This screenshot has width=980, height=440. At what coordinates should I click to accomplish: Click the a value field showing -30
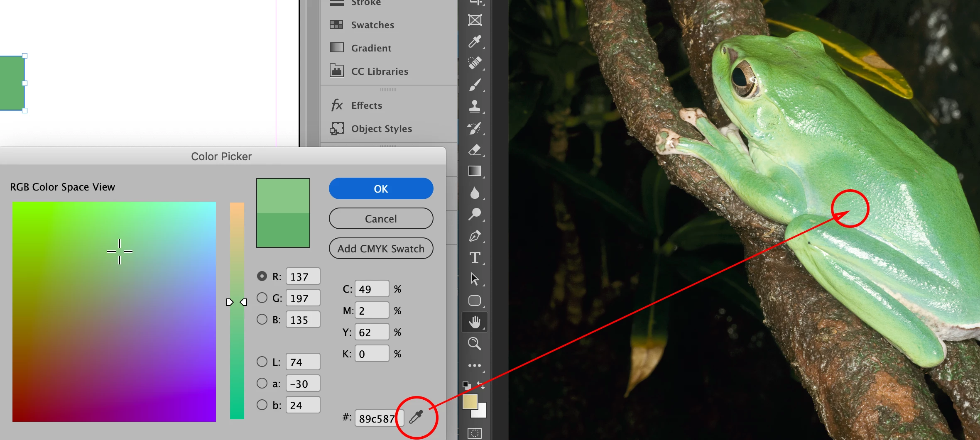coord(303,384)
